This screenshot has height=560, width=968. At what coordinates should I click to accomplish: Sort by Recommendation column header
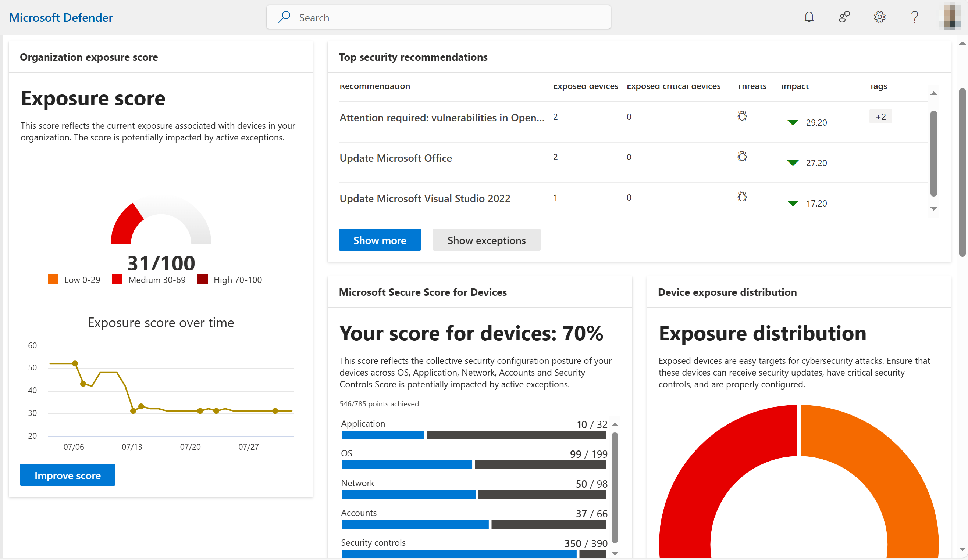click(x=375, y=86)
